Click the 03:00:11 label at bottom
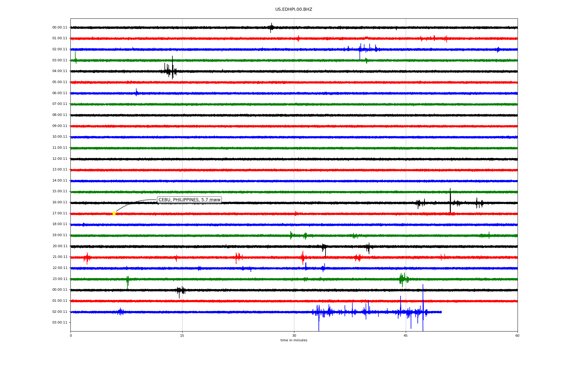The image size is (588, 368). point(60,323)
